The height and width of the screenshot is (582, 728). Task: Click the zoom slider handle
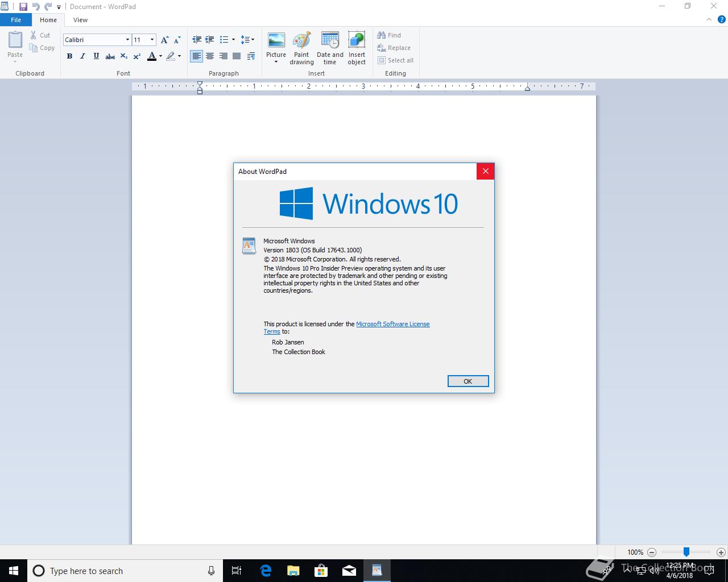point(686,552)
